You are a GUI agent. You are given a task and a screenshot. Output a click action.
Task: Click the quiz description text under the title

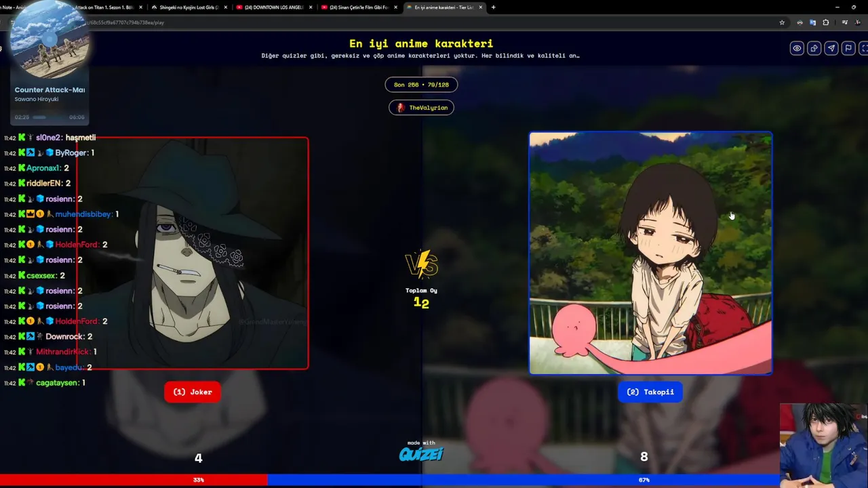[420, 56]
